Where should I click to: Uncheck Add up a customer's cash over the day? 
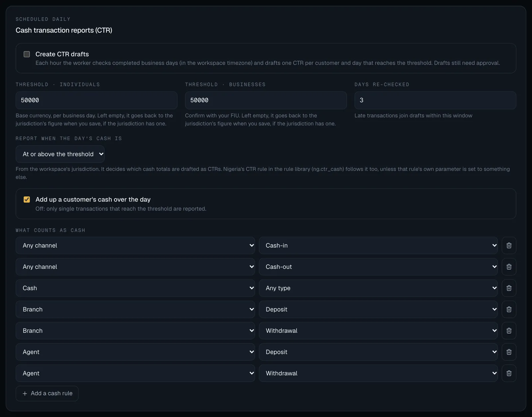point(27,200)
